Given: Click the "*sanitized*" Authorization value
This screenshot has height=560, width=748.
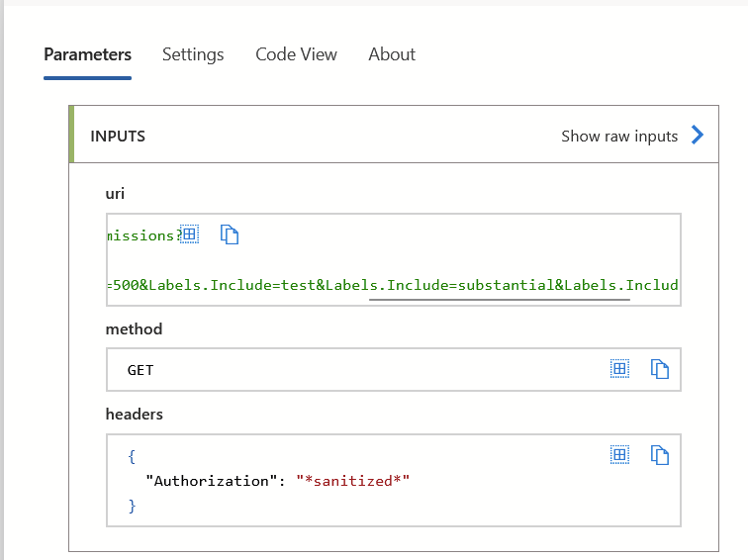Looking at the screenshot, I should pos(352,481).
